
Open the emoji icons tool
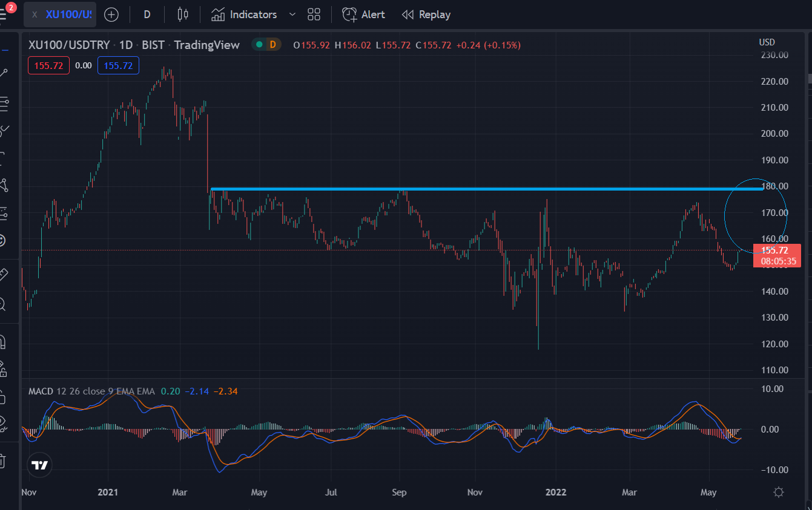[x=3, y=240]
